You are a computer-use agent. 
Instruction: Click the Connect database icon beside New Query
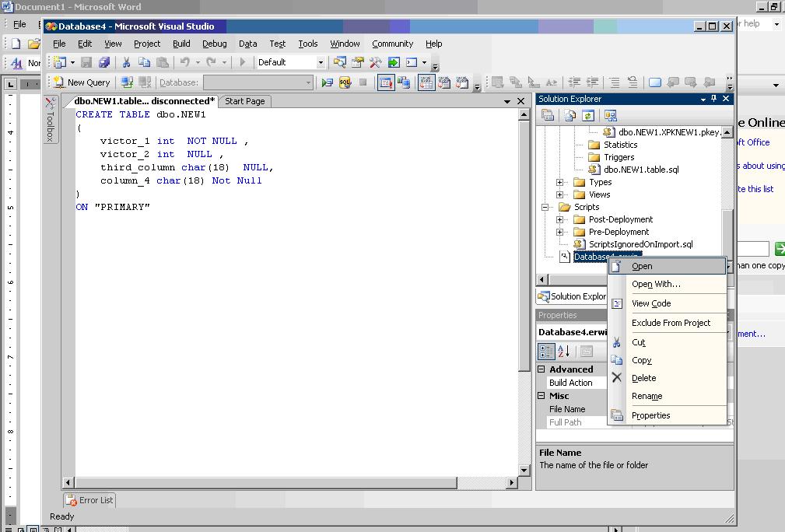tap(127, 82)
